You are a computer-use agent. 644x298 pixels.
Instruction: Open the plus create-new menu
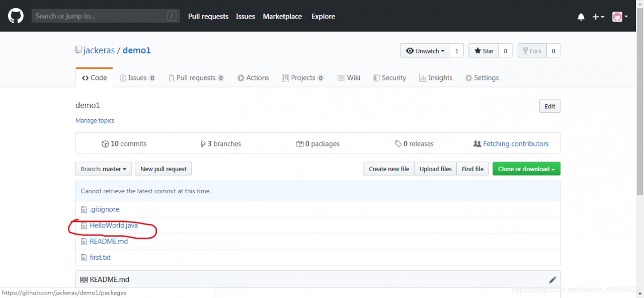pos(598,17)
